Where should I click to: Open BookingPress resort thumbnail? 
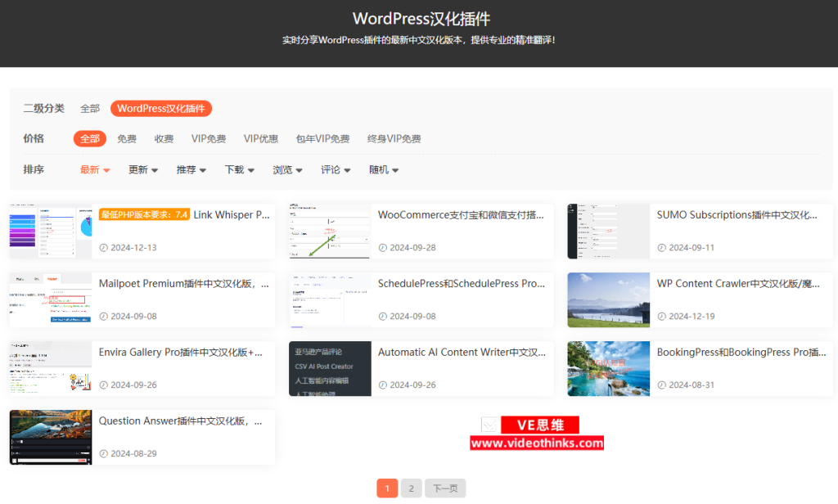[x=609, y=369]
